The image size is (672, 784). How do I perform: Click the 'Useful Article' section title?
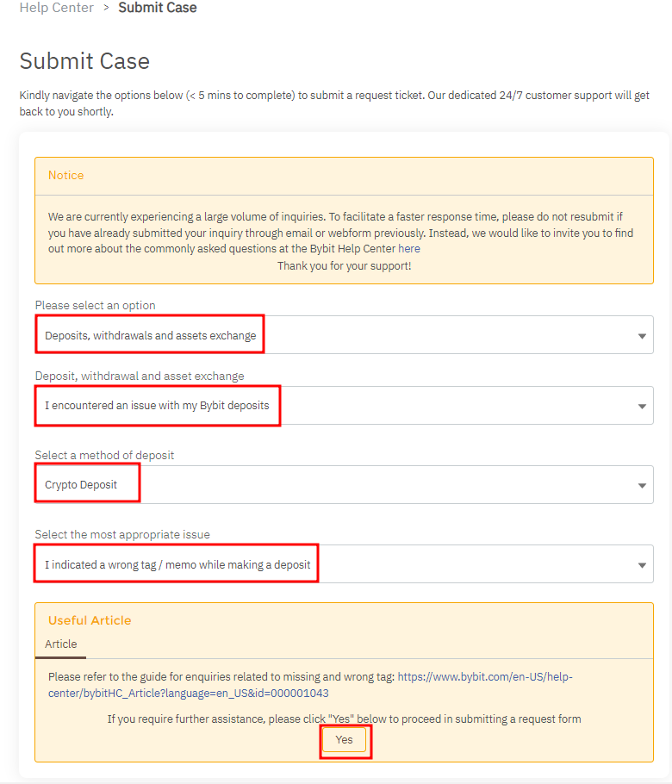pyautogui.click(x=90, y=620)
